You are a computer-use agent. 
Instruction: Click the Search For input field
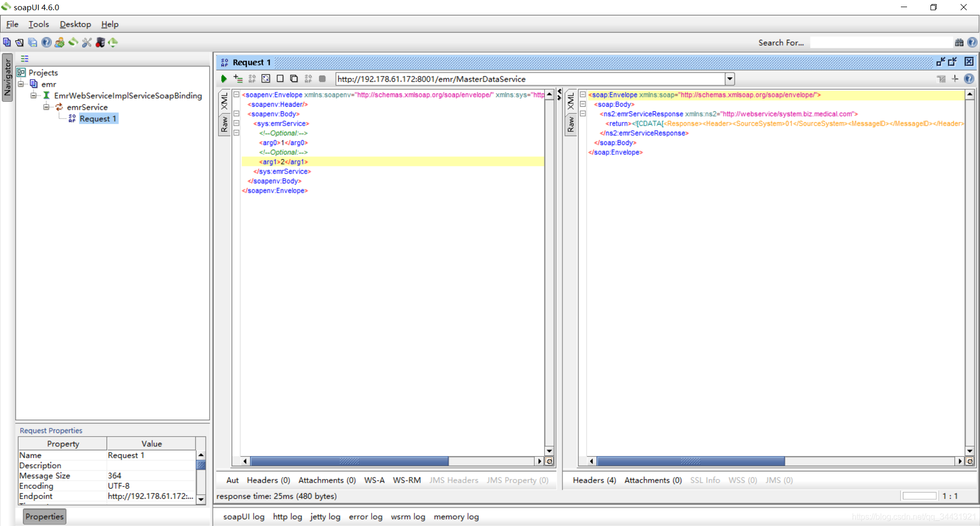click(x=881, y=42)
